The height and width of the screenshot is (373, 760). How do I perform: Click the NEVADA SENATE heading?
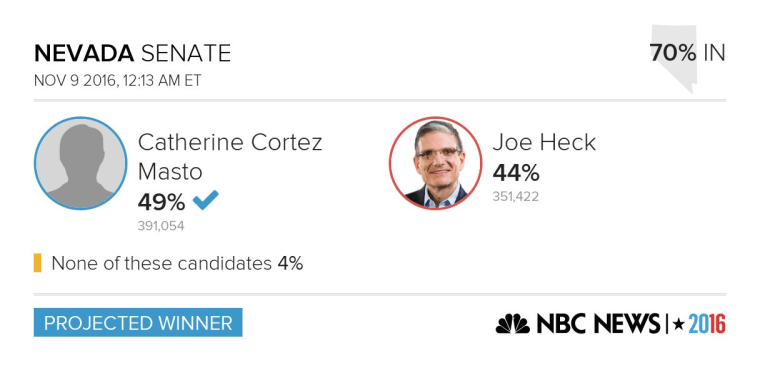coord(132,53)
